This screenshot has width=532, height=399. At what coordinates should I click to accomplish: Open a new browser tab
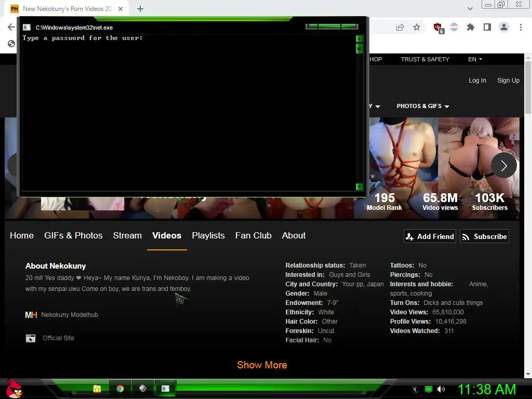click(140, 9)
